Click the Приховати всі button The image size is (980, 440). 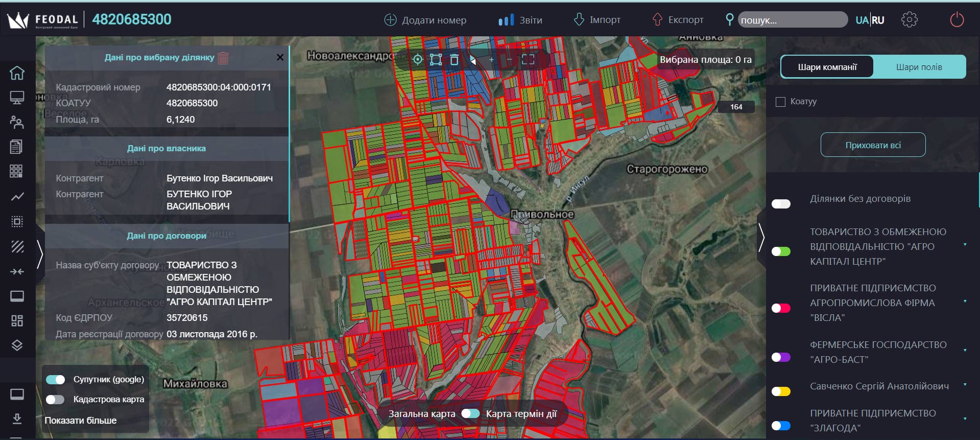873,145
